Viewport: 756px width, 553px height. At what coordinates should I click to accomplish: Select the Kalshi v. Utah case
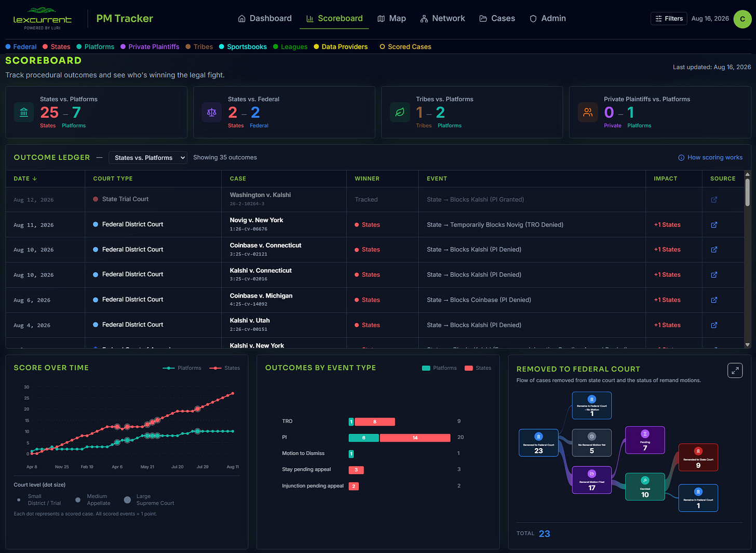[250, 320]
